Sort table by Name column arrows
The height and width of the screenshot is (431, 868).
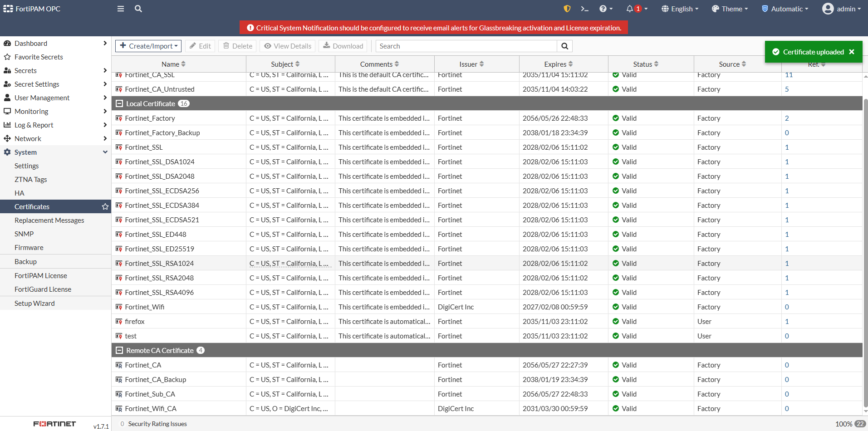pos(183,64)
